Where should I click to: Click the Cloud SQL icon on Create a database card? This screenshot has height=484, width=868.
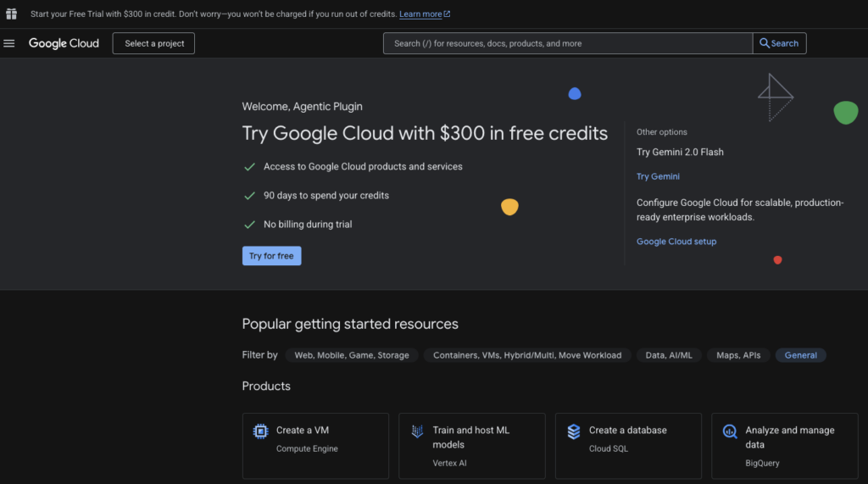[x=574, y=431]
